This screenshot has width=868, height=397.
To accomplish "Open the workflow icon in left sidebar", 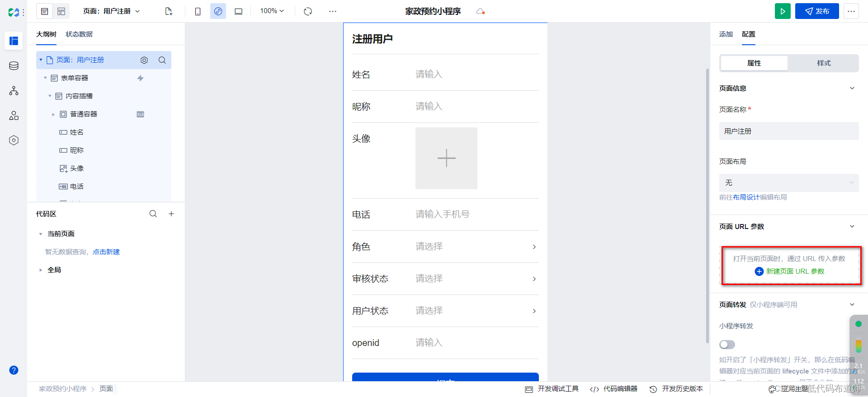I will [14, 91].
